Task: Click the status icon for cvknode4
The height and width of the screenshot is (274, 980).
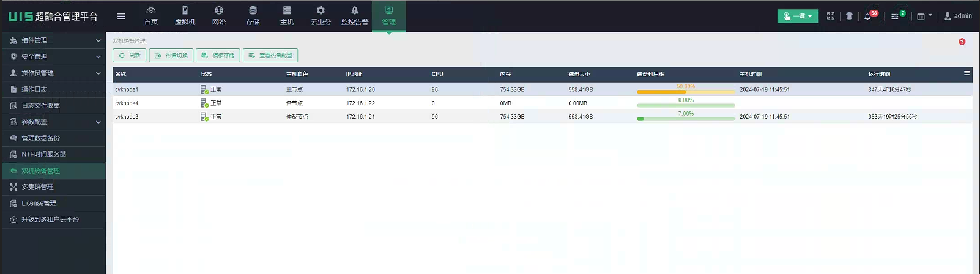Action: [x=204, y=103]
